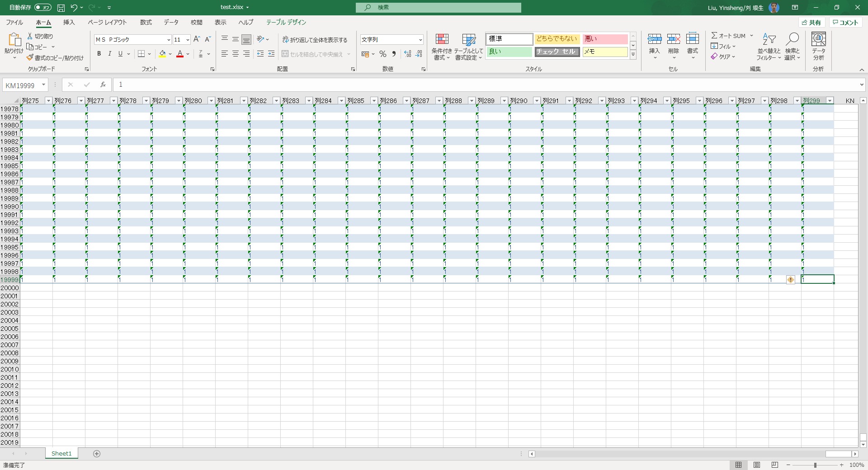Click the Sheet1 tab at bottom

pos(61,453)
